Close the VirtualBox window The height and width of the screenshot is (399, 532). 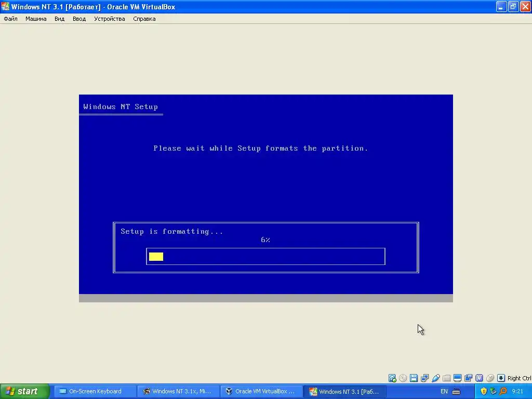(525, 6)
